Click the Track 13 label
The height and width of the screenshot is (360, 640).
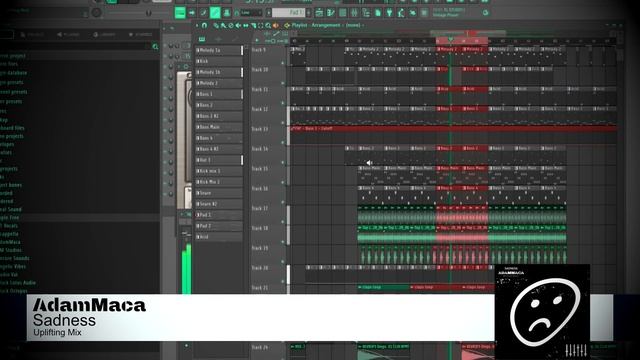point(260,129)
